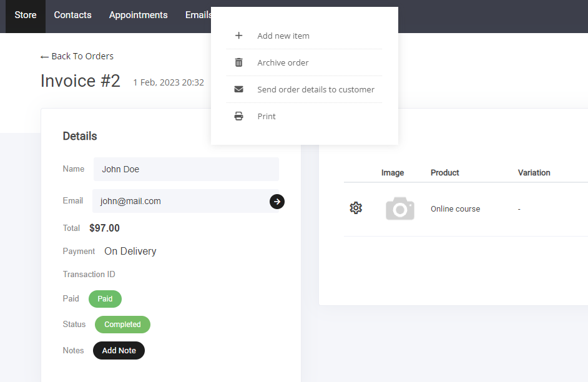Toggle the green Paid status badge
The height and width of the screenshot is (382, 588).
(x=105, y=299)
